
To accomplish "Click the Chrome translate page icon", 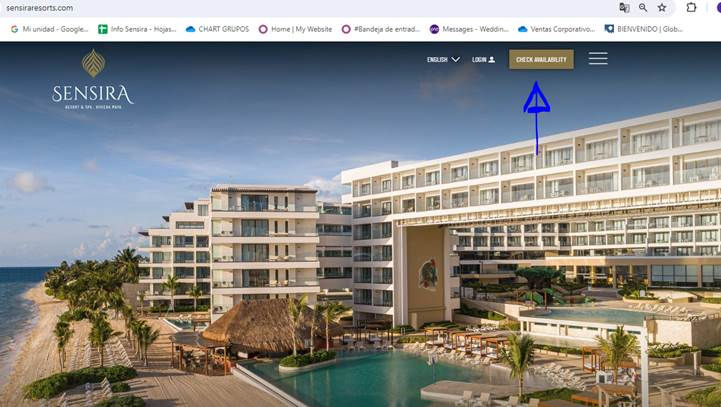I will 624,7.
